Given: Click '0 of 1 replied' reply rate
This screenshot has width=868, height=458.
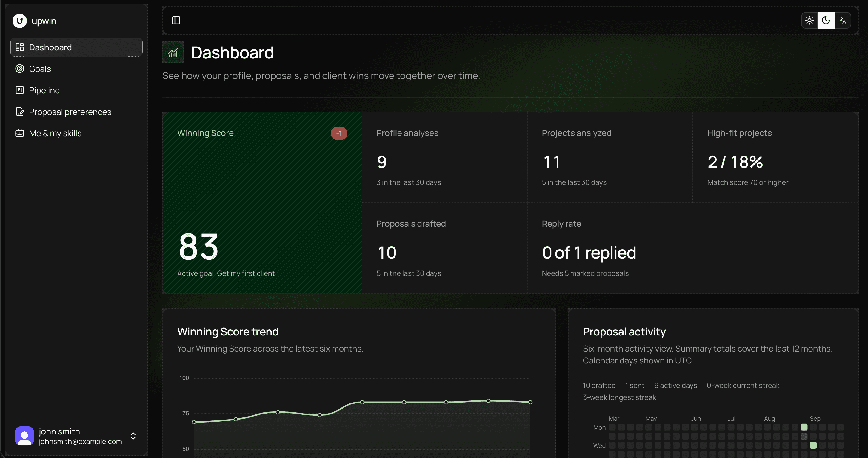Looking at the screenshot, I should point(589,253).
